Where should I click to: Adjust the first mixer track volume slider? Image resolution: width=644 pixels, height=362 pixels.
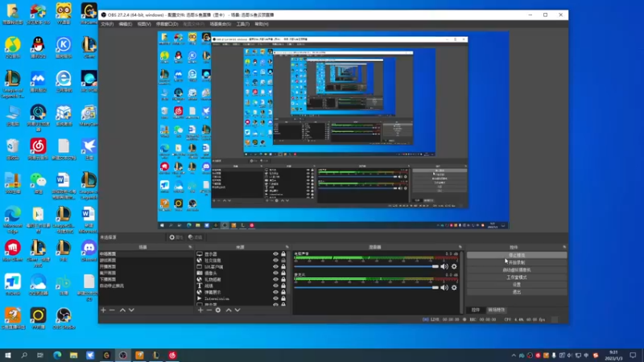366,266
